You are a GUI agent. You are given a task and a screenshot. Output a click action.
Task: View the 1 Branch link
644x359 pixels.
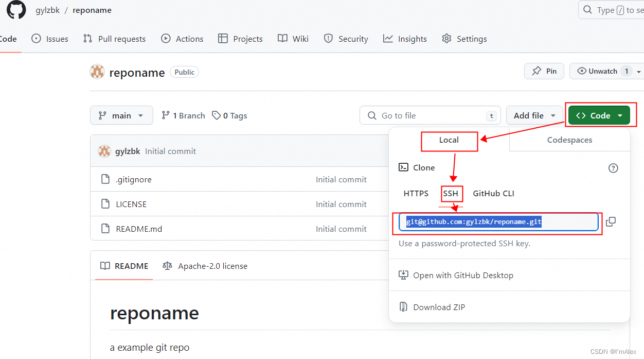(x=183, y=115)
